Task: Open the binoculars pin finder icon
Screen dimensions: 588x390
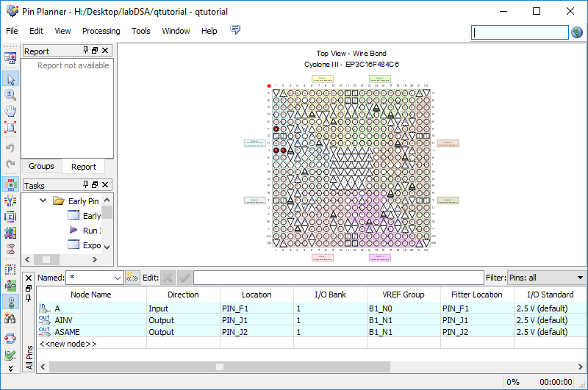Action: [10, 318]
